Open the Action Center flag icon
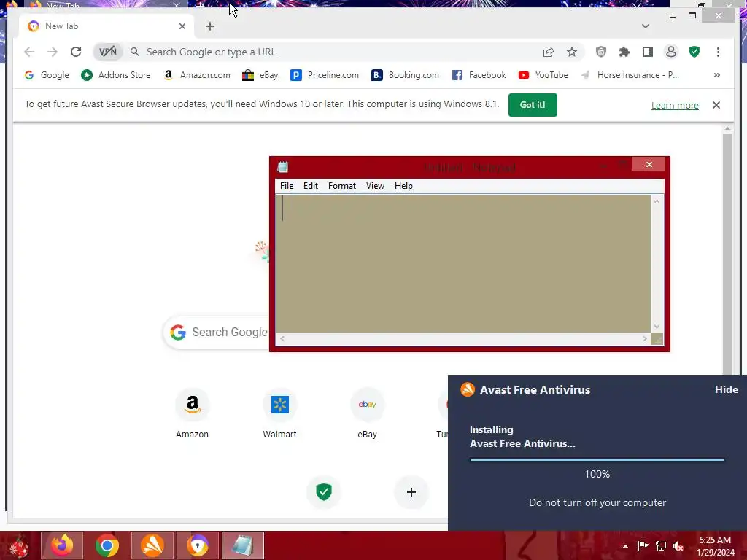 tap(643, 546)
